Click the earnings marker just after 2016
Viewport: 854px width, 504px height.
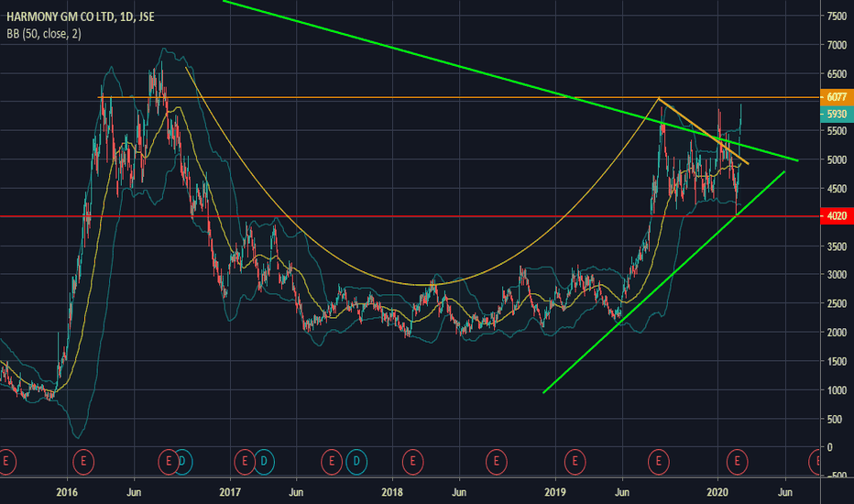coord(83,462)
